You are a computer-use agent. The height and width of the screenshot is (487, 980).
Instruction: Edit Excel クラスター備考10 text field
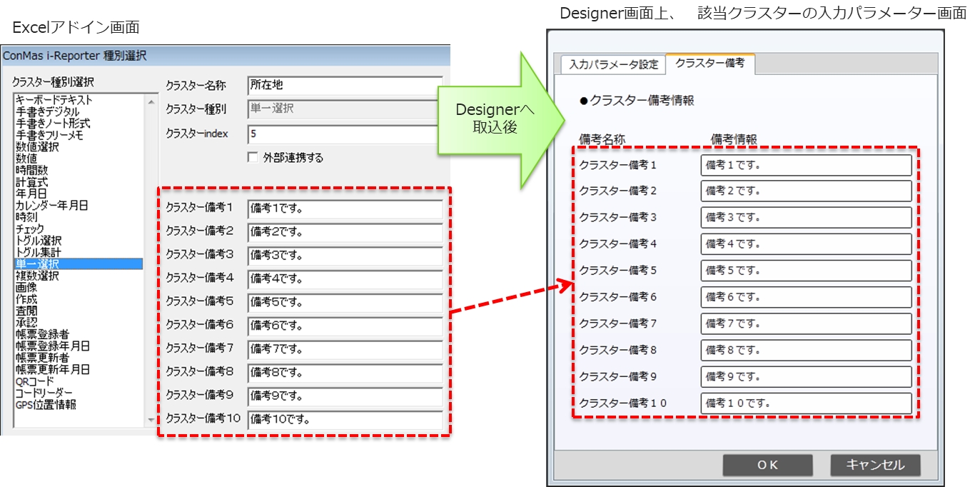point(345,419)
